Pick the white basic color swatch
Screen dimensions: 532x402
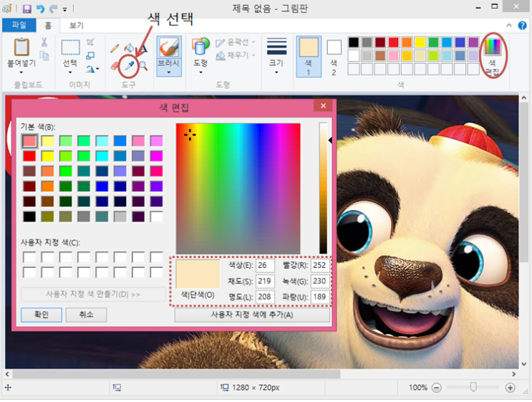tap(156, 216)
